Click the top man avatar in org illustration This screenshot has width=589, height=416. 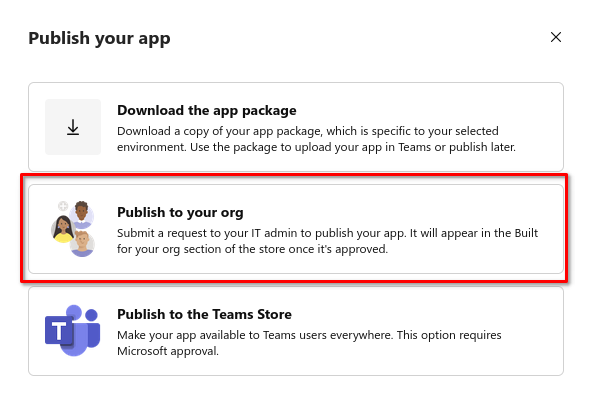point(82,215)
